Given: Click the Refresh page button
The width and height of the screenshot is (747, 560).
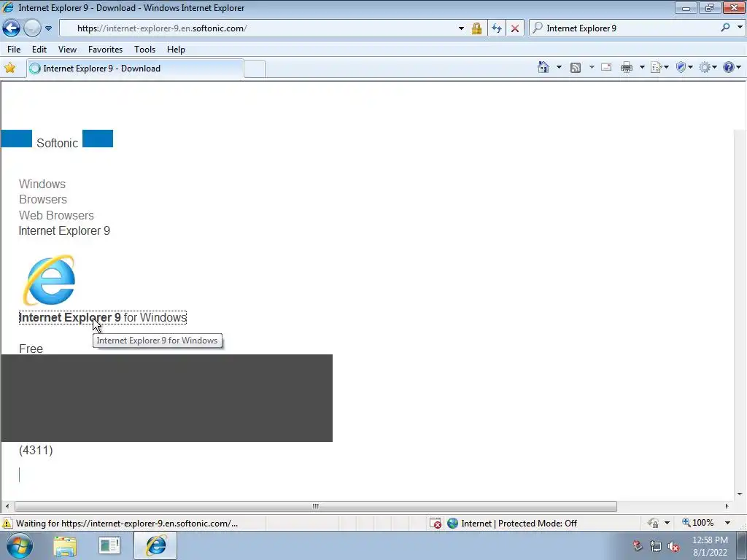Looking at the screenshot, I should point(496,28).
